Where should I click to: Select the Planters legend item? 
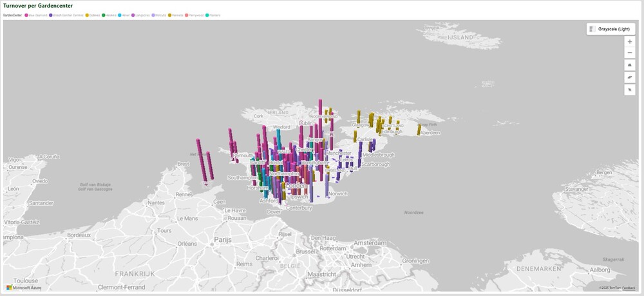pos(214,15)
